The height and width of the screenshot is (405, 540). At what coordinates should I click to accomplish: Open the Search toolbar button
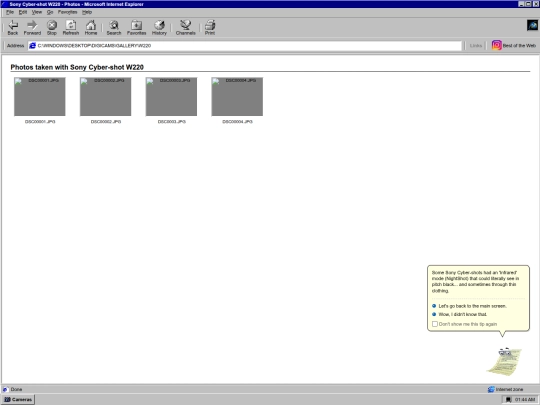pyautogui.click(x=114, y=28)
